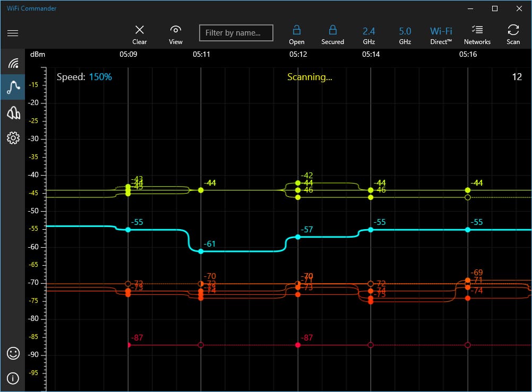Click the red -87 point at 05:12
The height and width of the screenshot is (392, 532).
click(x=298, y=345)
